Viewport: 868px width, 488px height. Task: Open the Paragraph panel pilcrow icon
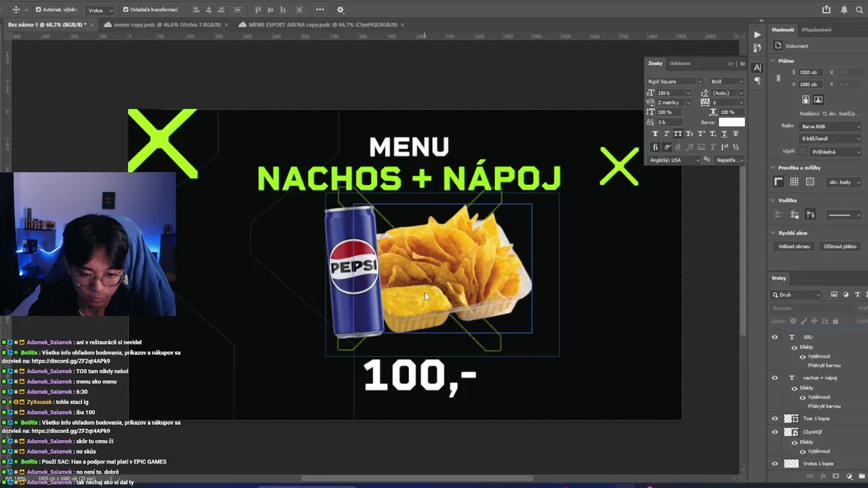(757, 81)
